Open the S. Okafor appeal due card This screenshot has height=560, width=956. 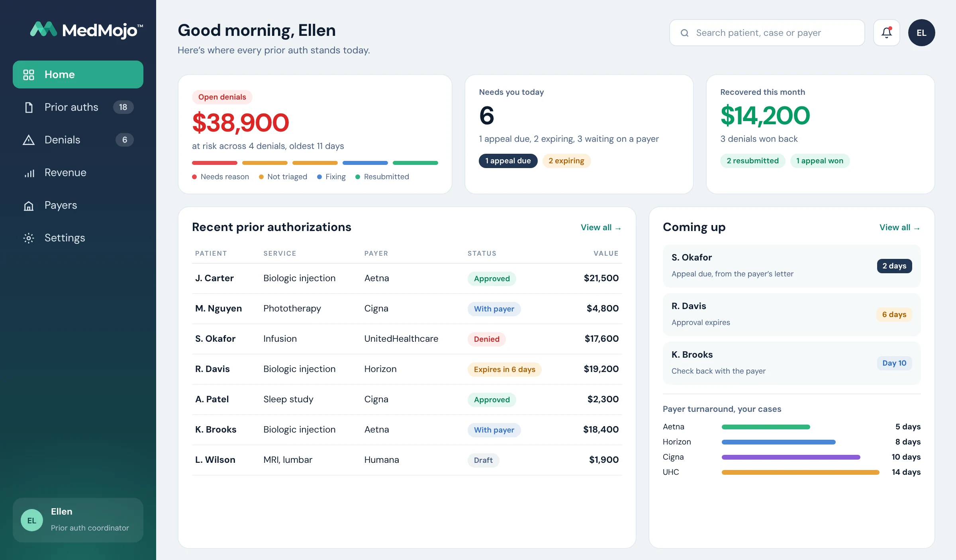tap(791, 266)
